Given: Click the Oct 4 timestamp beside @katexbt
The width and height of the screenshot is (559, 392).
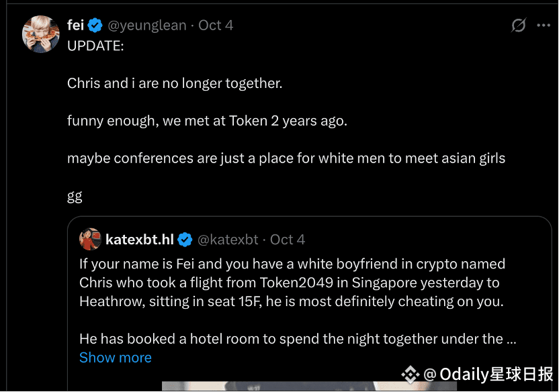Looking at the screenshot, I should (288, 240).
